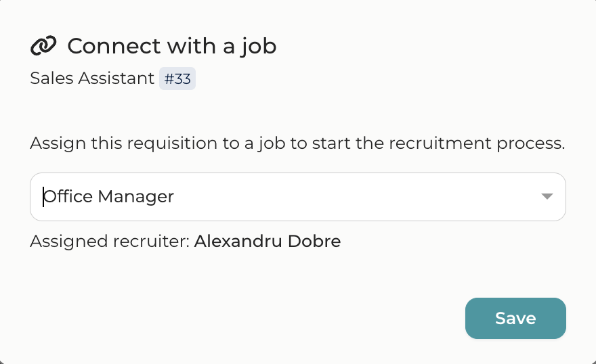Click the word "Alexandru" after Assigned recruiter

(239, 241)
